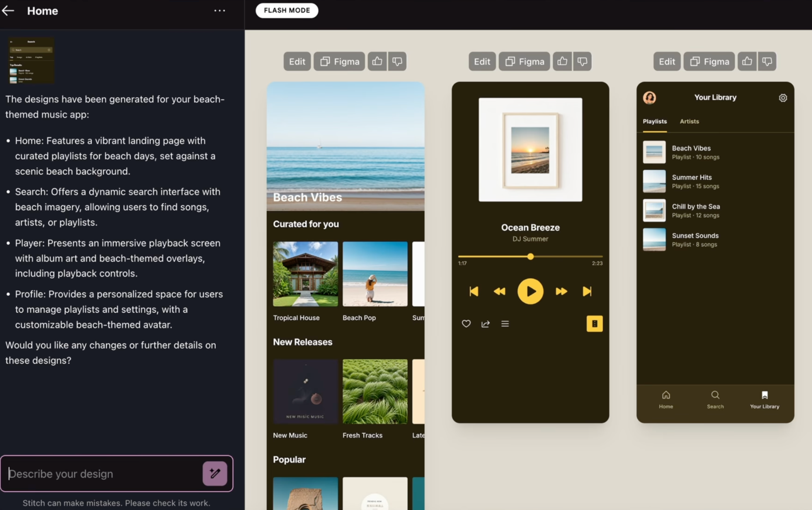The image size is (812, 510).
Task: Click the rewind button in player
Action: pos(499,291)
